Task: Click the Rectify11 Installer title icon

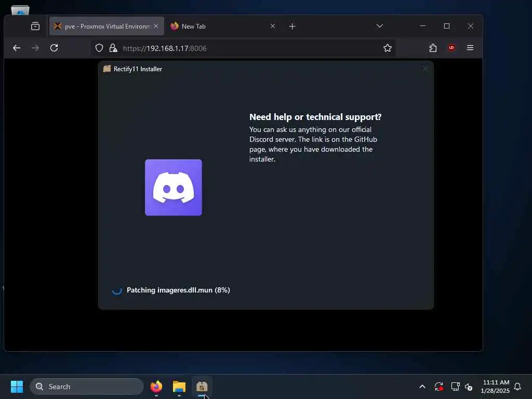Action: pos(107,69)
